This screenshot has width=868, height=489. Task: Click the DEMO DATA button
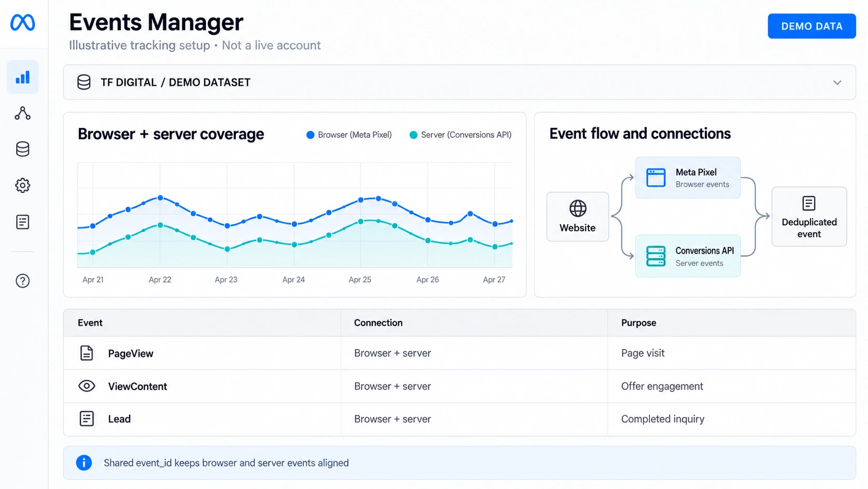[x=812, y=26]
